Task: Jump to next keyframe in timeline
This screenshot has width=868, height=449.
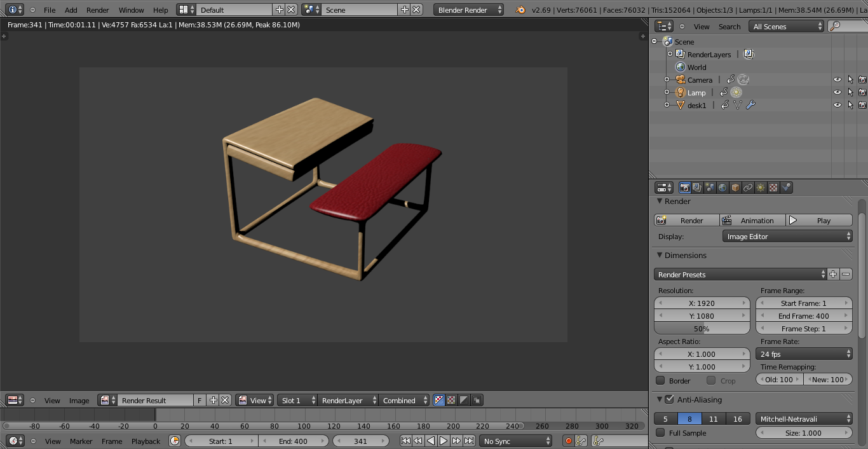Action: (x=456, y=441)
